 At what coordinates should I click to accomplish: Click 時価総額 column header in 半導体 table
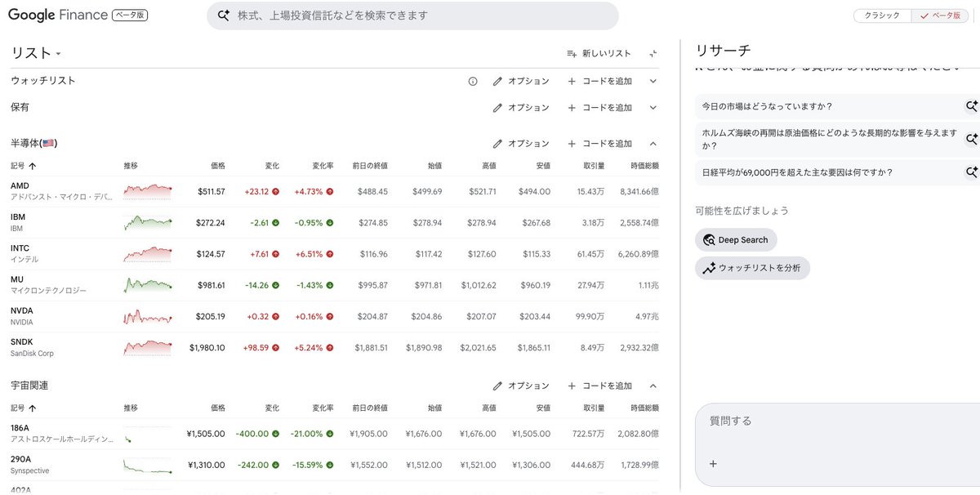(x=644, y=166)
